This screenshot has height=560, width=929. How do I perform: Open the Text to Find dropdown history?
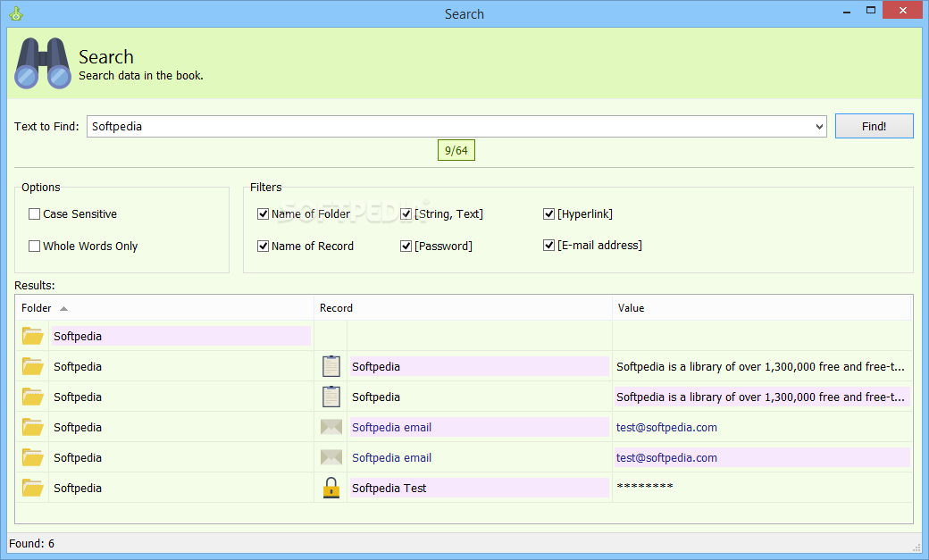pos(819,126)
